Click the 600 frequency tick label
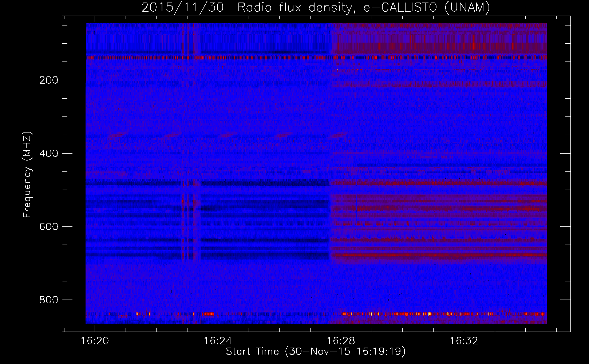This screenshot has height=364, width=589. [x=49, y=226]
